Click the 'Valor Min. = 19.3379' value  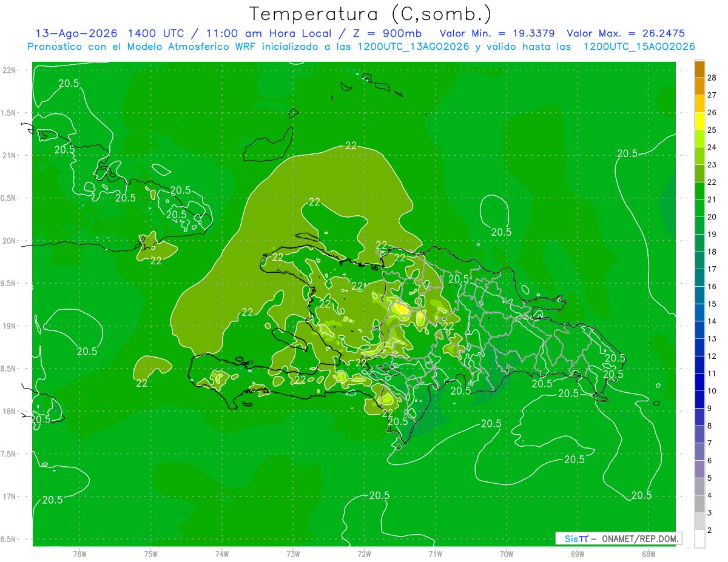[497, 34]
